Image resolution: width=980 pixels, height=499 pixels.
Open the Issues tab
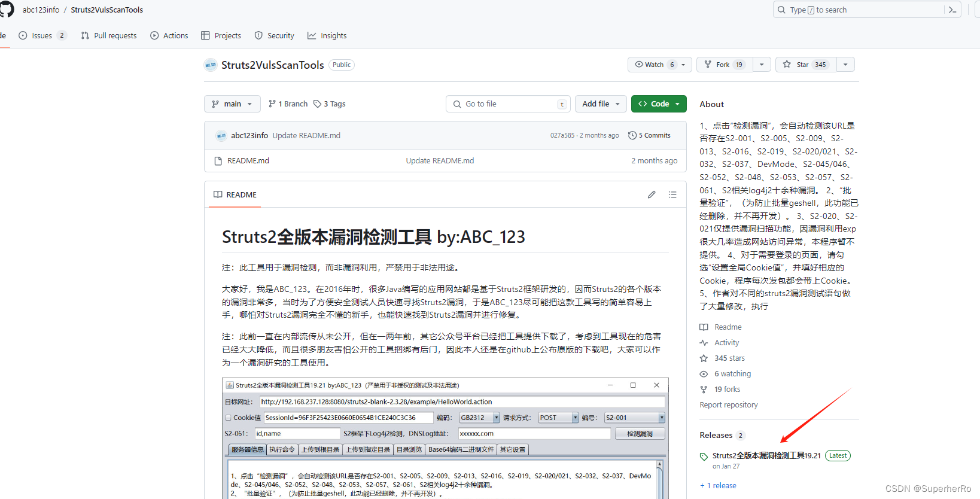(42, 36)
